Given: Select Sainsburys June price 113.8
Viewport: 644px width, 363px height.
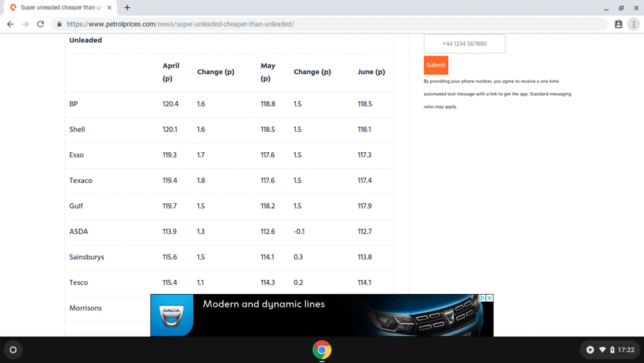Looking at the screenshot, I should pyautogui.click(x=365, y=257).
